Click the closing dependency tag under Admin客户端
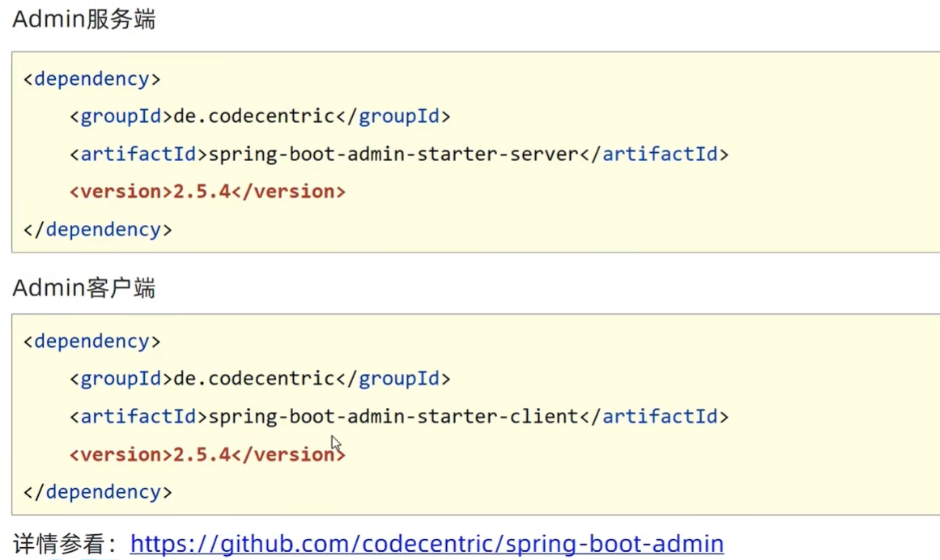Image resolution: width=940 pixels, height=560 pixels. point(97,491)
